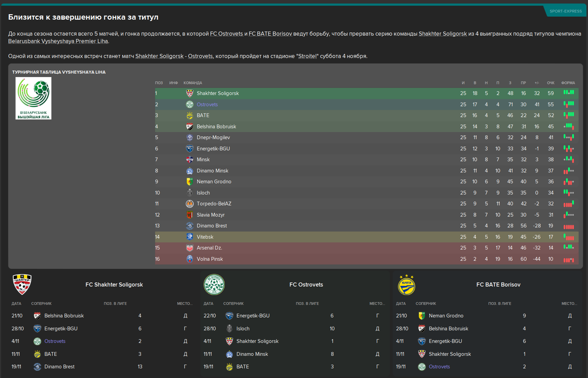Click the SPORT-EXPRESS source tag

[x=565, y=11]
